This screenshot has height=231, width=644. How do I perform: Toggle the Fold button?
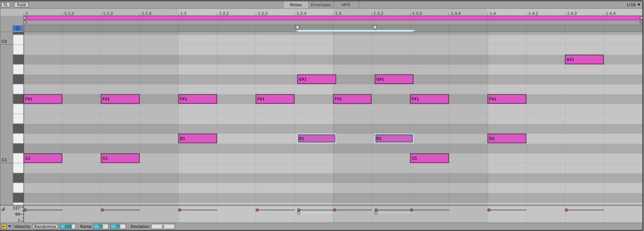[x=21, y=4]
